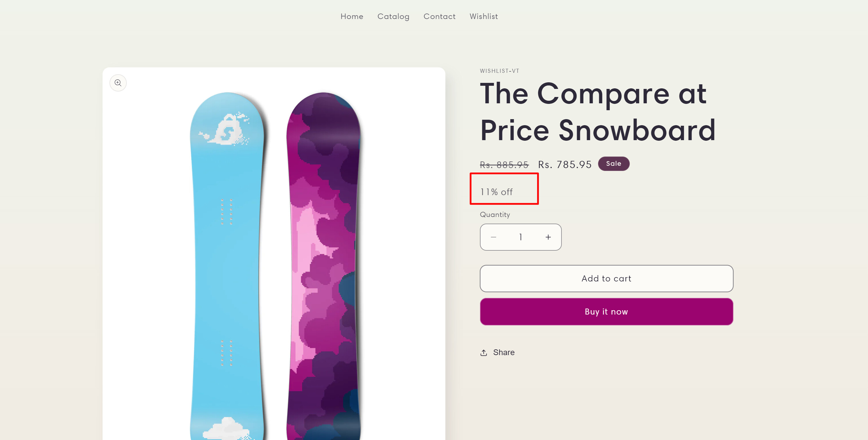Click the purple snowboard product image
The height and width of the screenshot is (440, 868).
324,262
